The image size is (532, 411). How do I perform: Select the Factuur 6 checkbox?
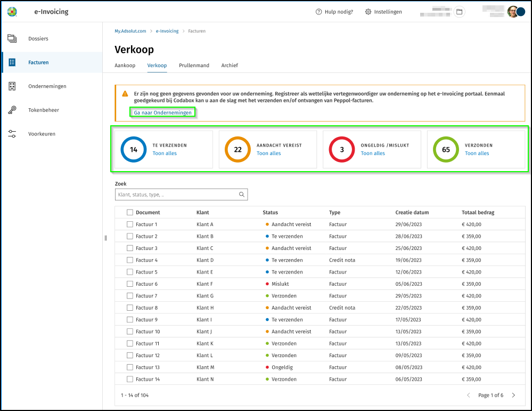coord(130,284)
